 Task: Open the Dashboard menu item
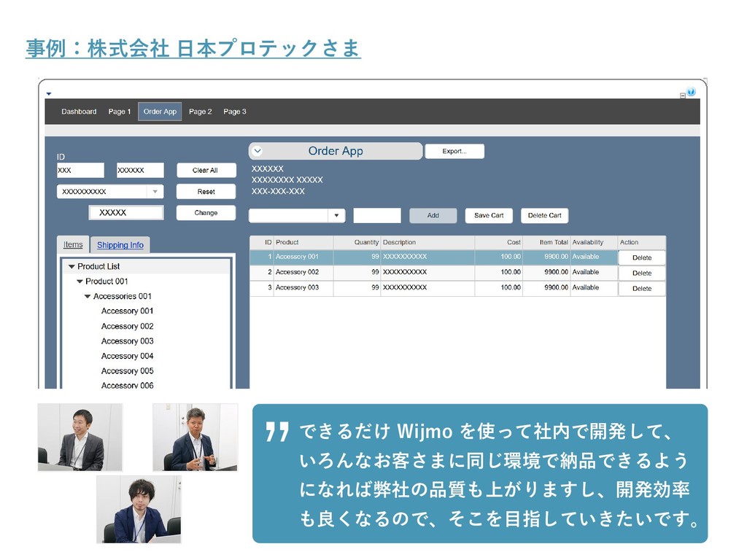(x=79, y=112)
